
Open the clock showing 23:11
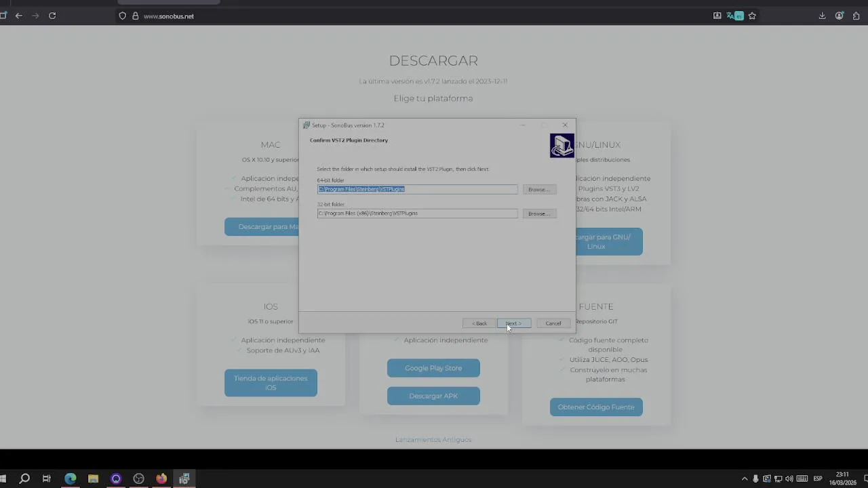[842, 479]
